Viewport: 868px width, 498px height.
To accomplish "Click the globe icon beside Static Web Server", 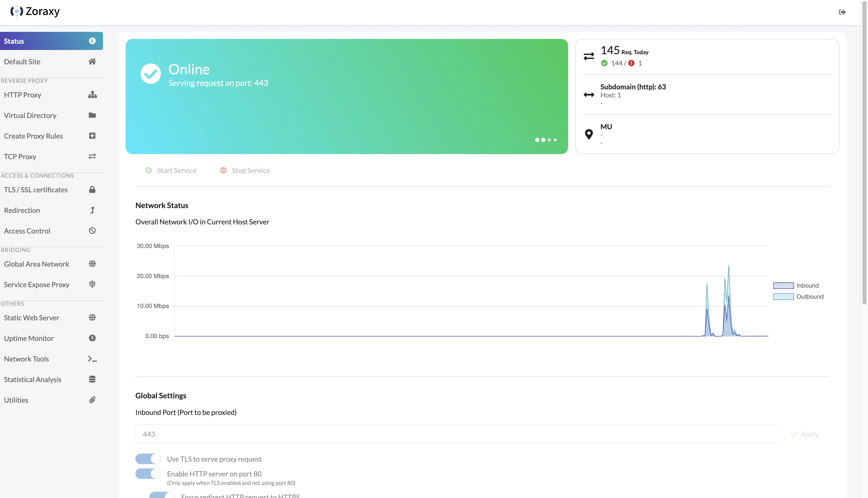I will 92,318.
